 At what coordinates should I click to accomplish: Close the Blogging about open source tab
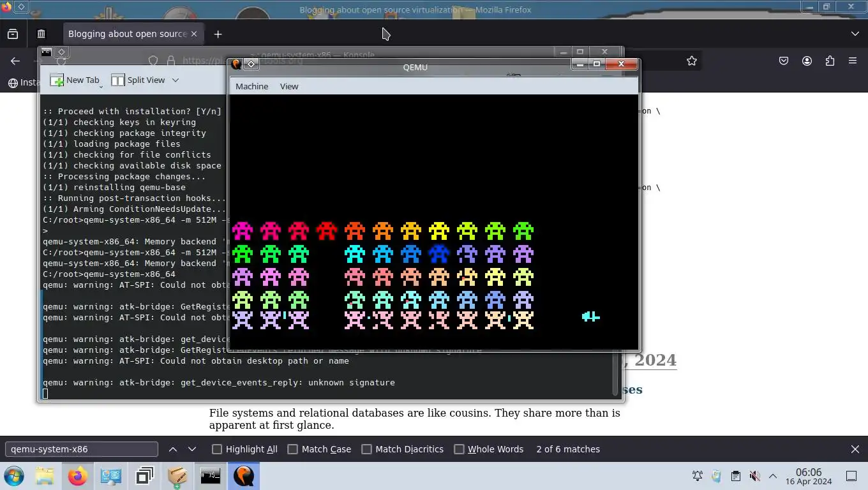194,34
